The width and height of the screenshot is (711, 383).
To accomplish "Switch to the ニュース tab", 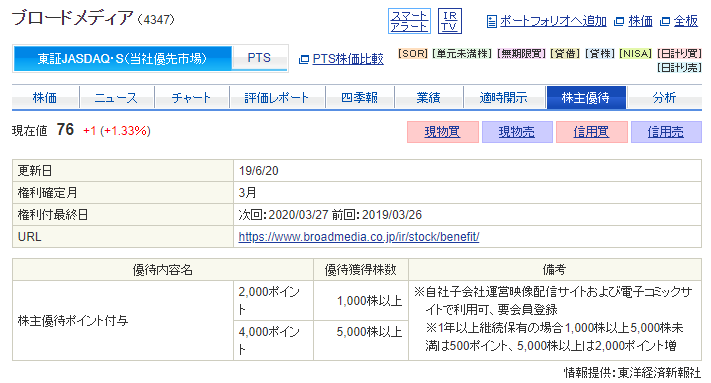I will point(116,97).
